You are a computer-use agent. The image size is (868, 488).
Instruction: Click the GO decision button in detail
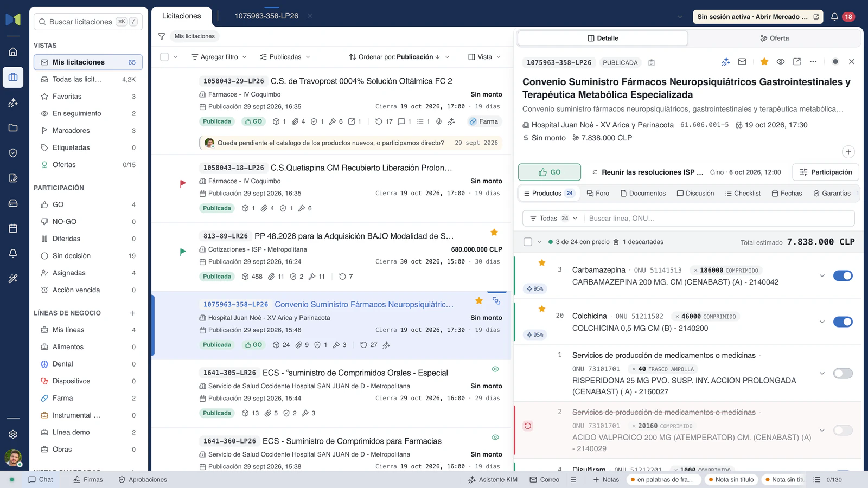click(550, 172)
